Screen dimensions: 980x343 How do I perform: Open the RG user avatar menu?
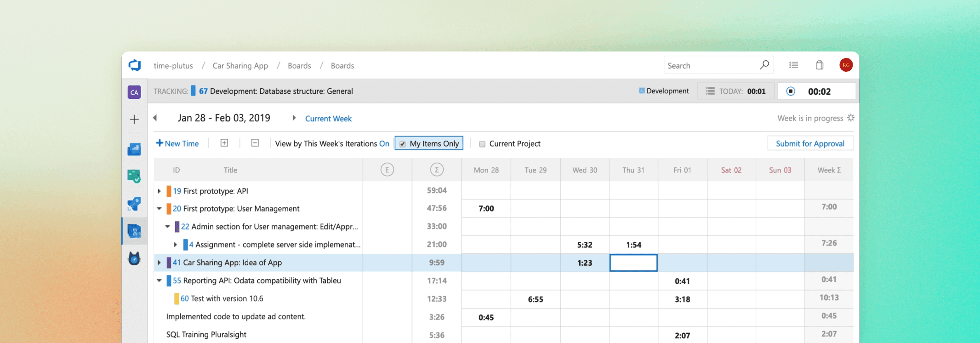pos(846,65)
